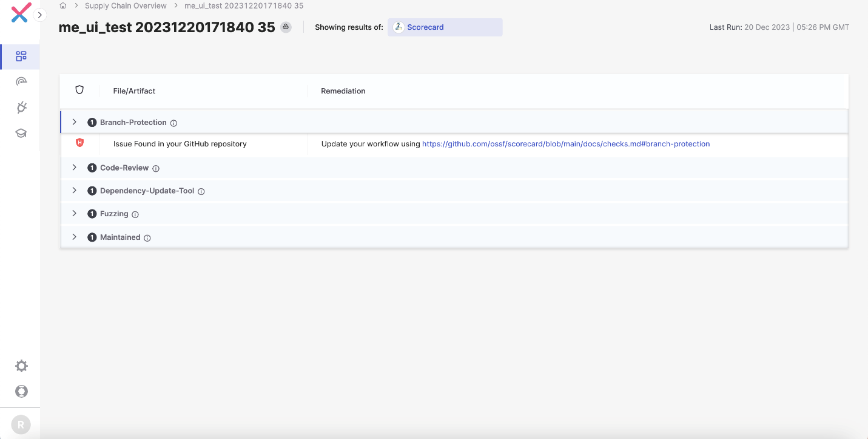
Task: Click the info icon next to Maintained
Action: 147,238
